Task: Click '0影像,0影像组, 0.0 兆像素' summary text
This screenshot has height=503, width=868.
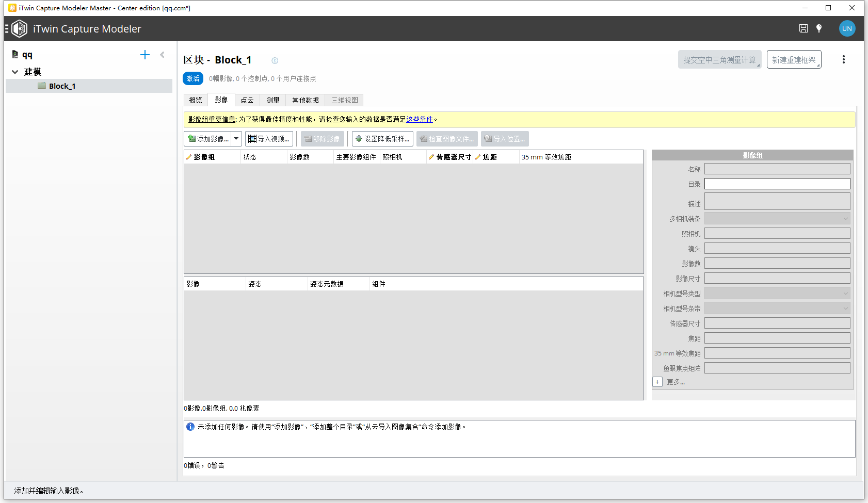Action: click(x=221, y=408)
